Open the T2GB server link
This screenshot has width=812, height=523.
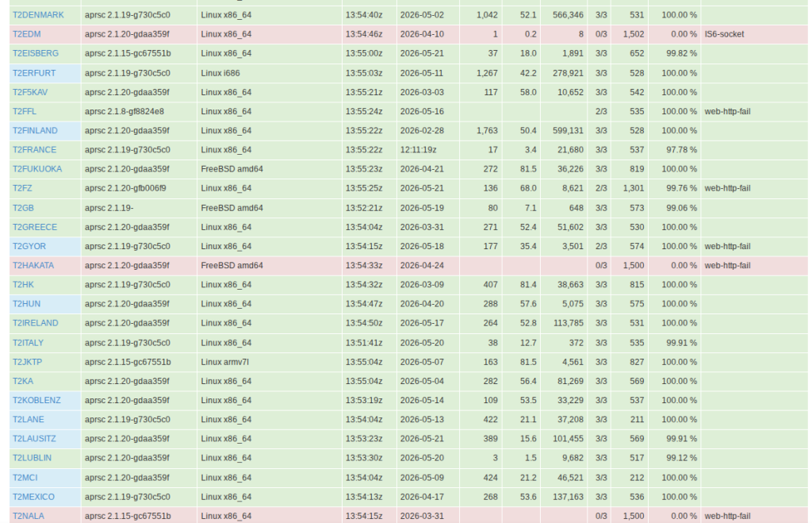coord(23,208)
